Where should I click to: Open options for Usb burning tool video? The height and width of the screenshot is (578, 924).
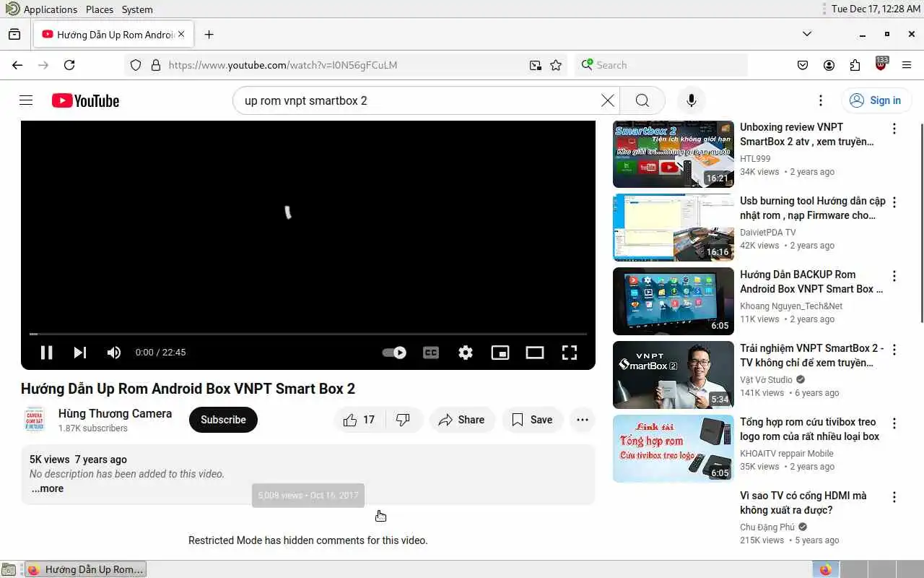point(894,202)
